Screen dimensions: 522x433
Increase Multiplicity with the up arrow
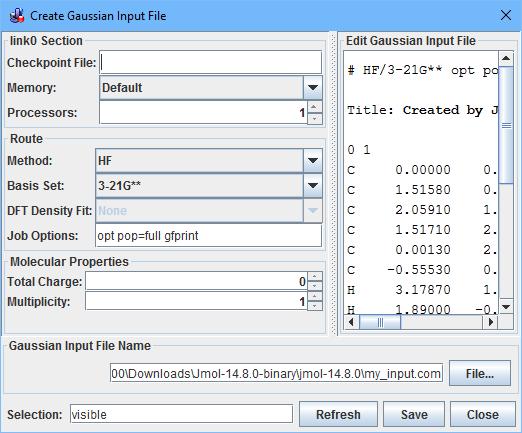click(x=315, y=297)
